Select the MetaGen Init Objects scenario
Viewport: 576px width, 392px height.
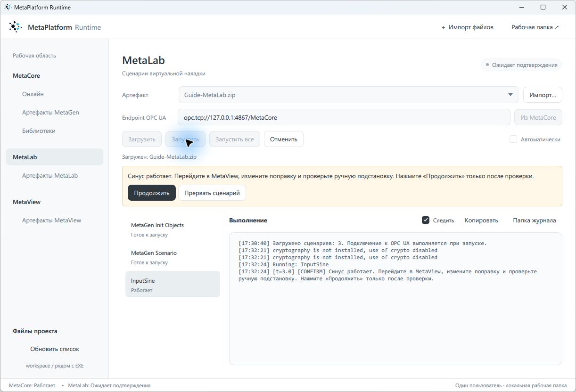pos(173,229)
